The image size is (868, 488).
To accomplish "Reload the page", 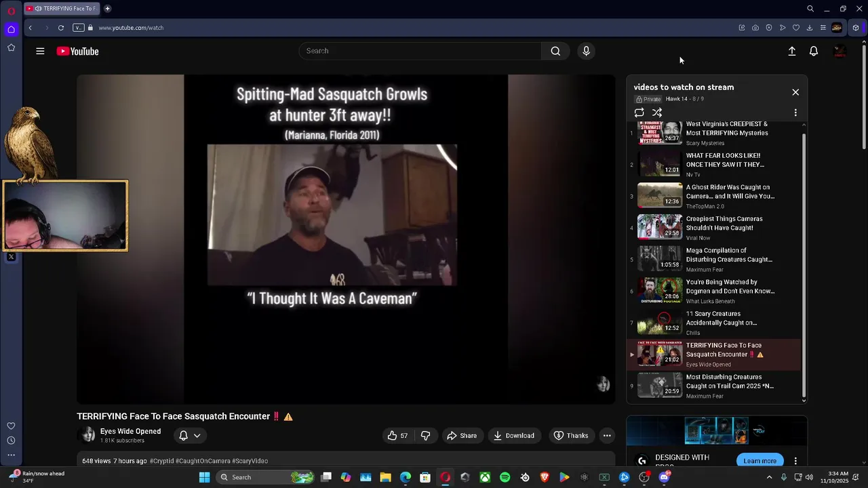I will (x=61, y=28).
